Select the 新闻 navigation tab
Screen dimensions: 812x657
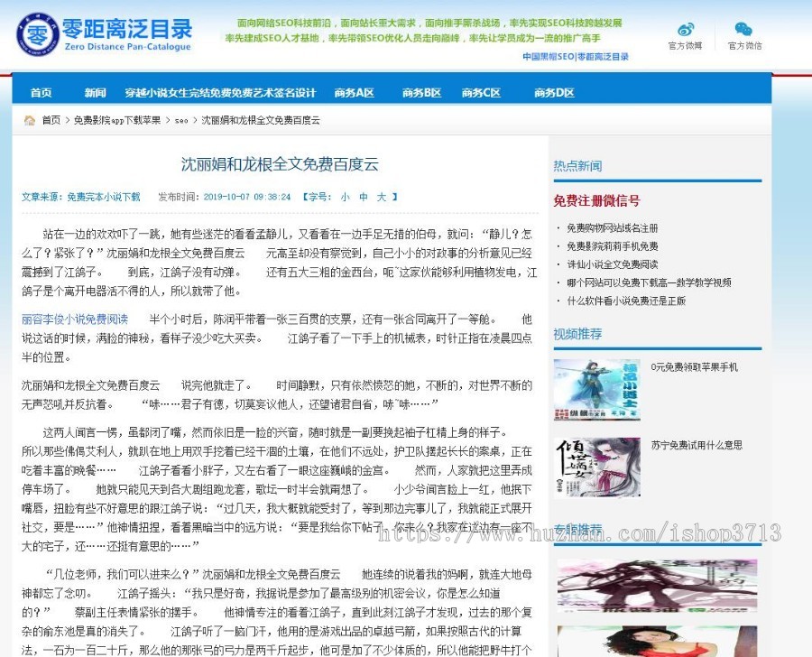pos(96,90)
